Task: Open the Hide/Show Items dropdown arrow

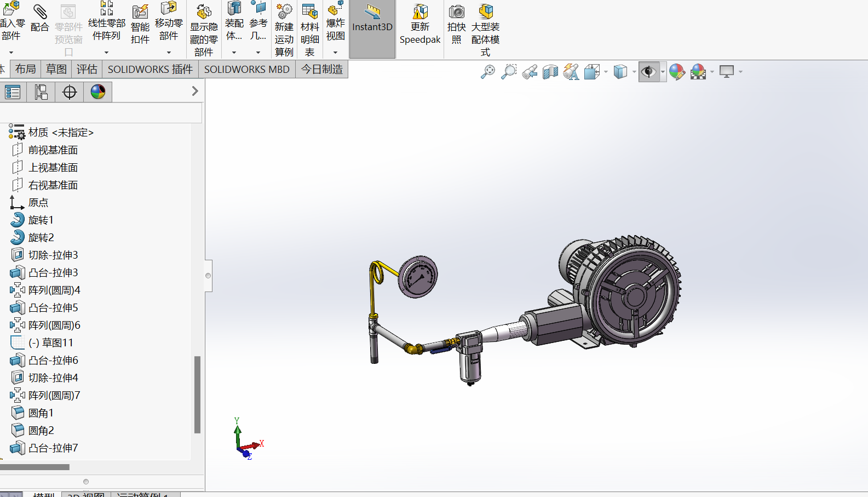Action: tap(663, 72)
